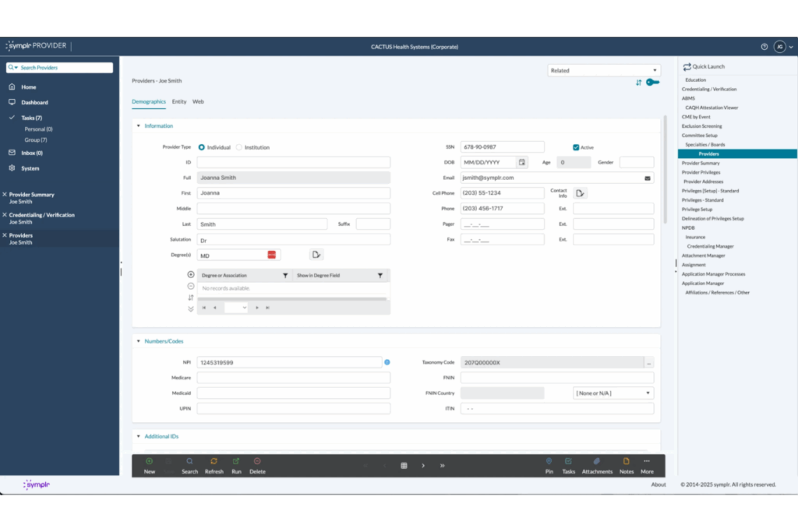Click the sort arrows icon beside key
The height and width of the screenshot is (532, 798).
[x=638, y=82]
